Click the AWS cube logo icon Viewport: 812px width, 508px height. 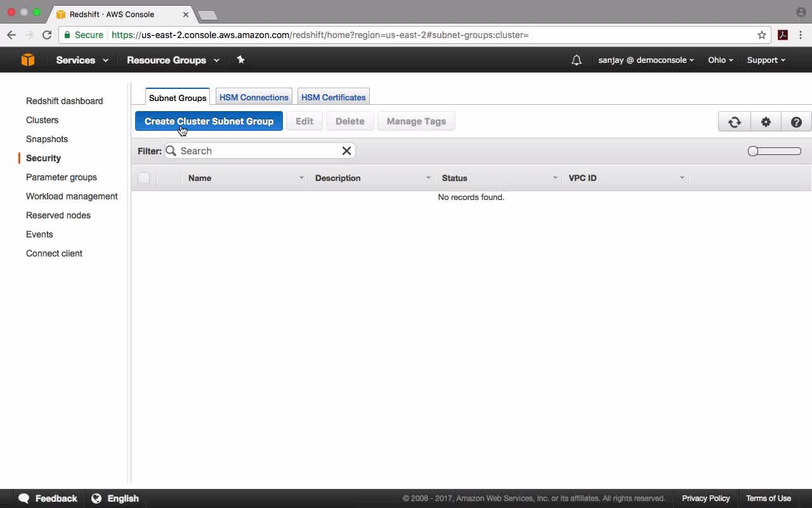[x=28, y=60]
